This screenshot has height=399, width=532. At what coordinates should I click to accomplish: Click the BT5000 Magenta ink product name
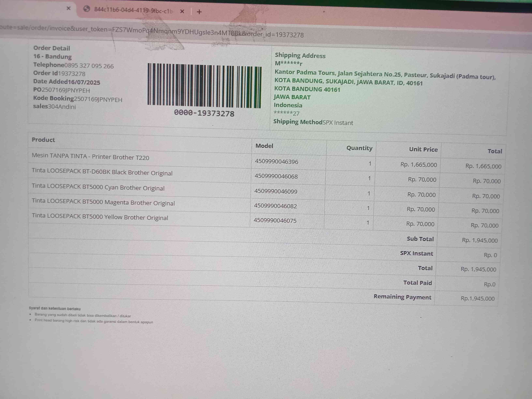pyautogui.click(x=103, y=202)
